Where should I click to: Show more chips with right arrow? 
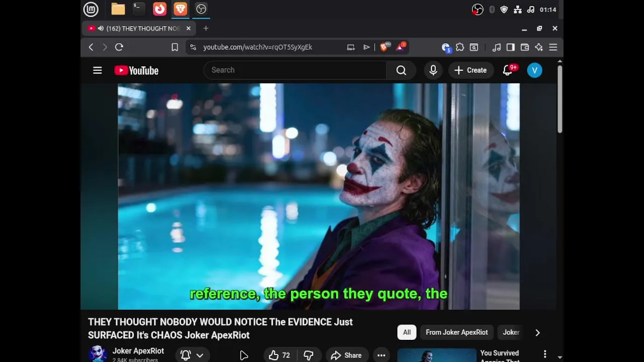coord(537,332)
